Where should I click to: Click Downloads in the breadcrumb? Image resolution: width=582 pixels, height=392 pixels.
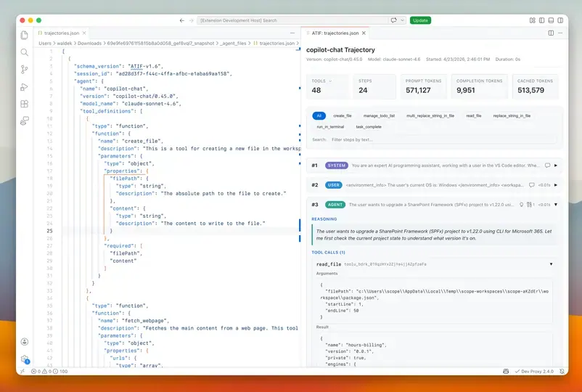pyautogui.click(x=89, y=44)
